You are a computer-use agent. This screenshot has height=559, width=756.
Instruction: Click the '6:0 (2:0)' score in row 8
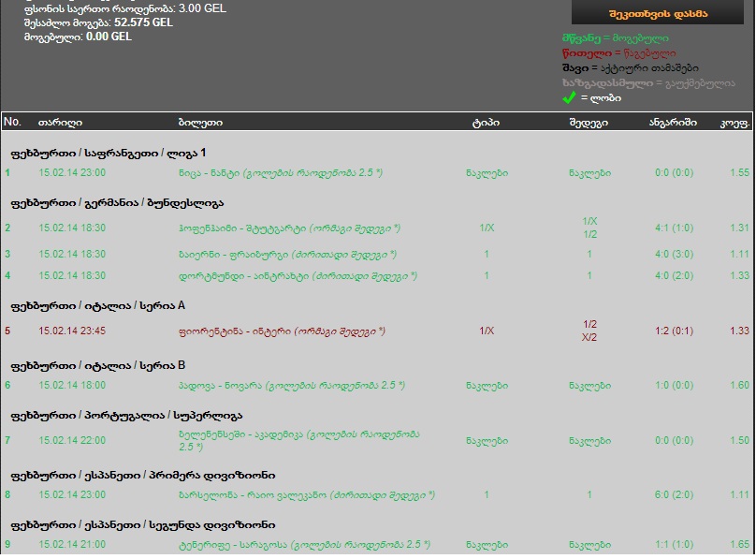point(674,494)
